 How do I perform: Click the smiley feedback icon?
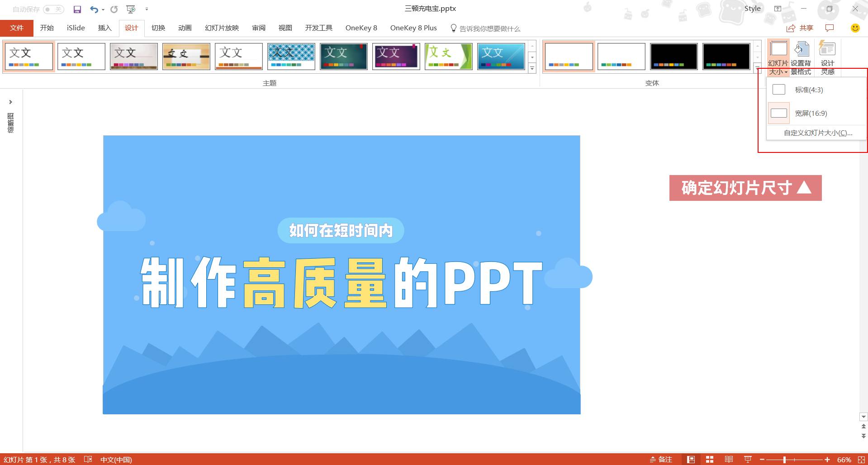click(855, 28)
